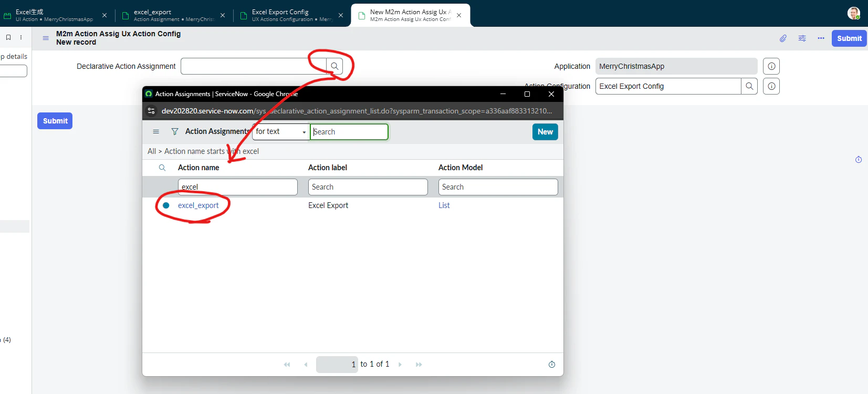Click the bookmark icon in the left panel

point(8,37)
